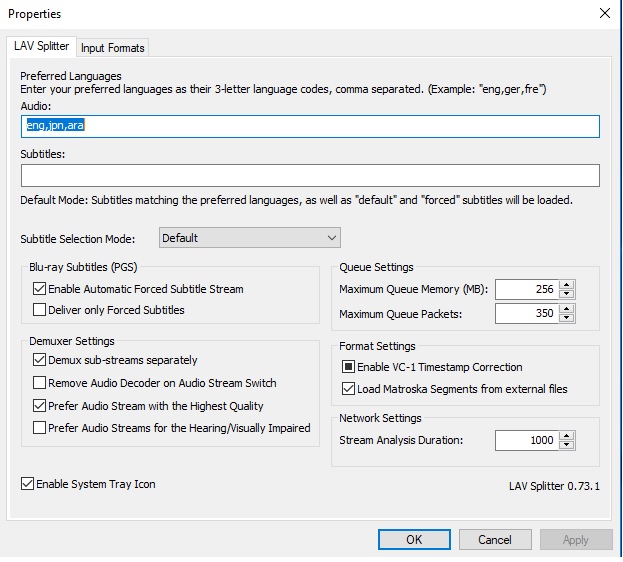The image size is (623, 562).
Task: Toggle Enable Automatic Forced Subtitle Stream
Action: click(x=40, y=289)
